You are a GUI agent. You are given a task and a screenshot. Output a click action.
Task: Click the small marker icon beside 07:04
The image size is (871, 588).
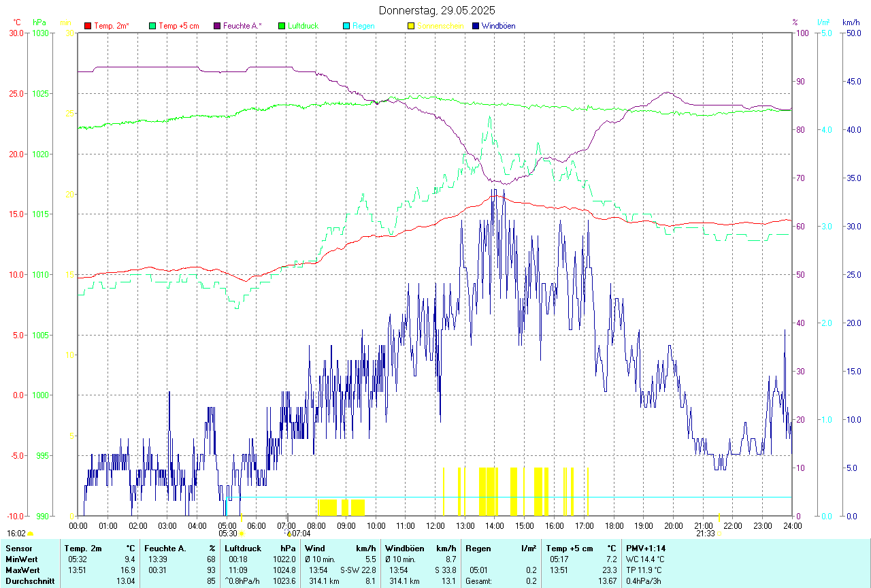tap(289, 534)
